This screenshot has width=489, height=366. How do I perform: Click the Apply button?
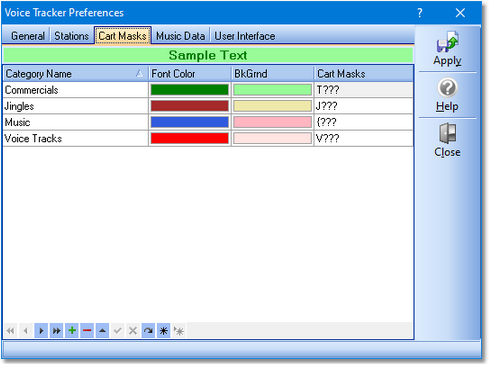[x=447, y=49]
